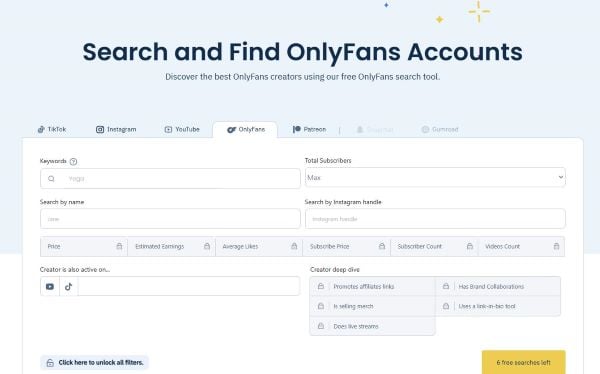This screenshot has width=600, height=374.
Task: Click lock icon beside Uses a link-in-bio tool
Action: [446, 306]
